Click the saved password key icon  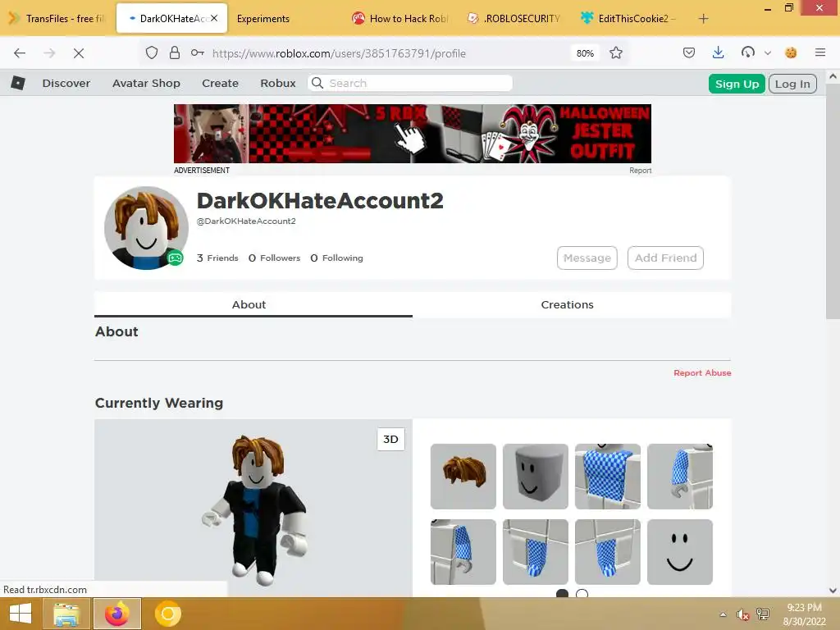pyautogui.click(x=198, y=52)
